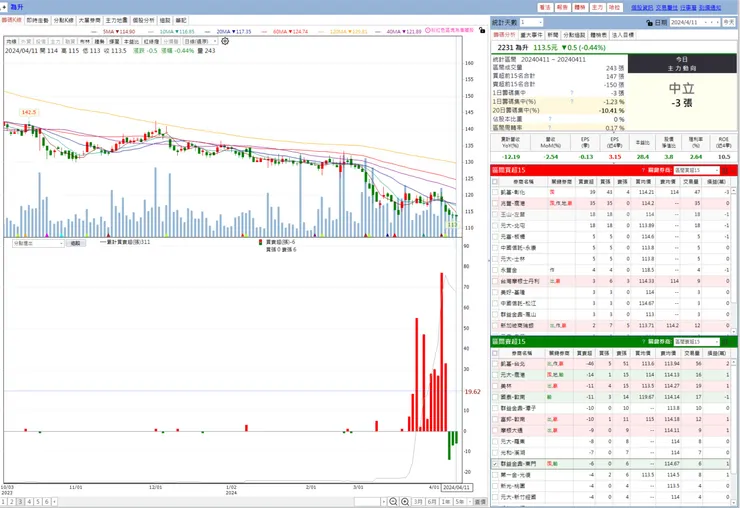Switch to 即時走勢 tab
740x508 pixels.
pos(38,20)
